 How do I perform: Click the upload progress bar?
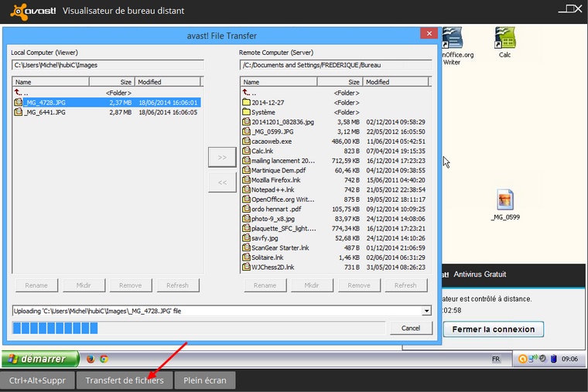tap(199, 328)
